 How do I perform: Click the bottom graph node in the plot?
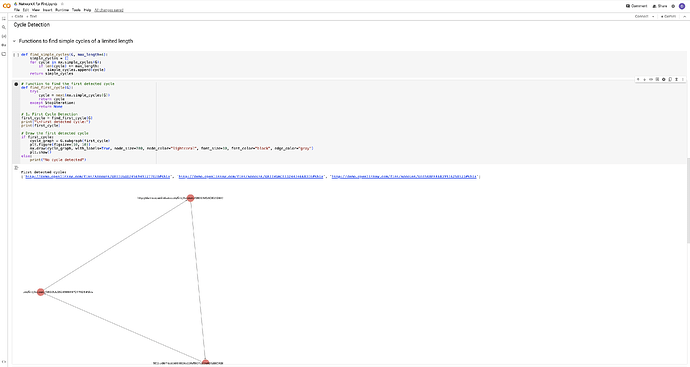coord(206,363)
